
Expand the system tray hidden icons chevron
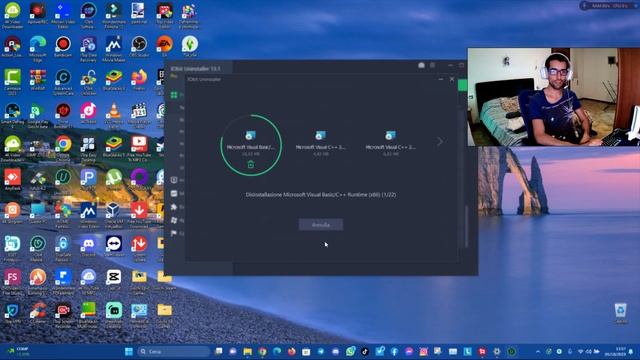tap(538, 351)
